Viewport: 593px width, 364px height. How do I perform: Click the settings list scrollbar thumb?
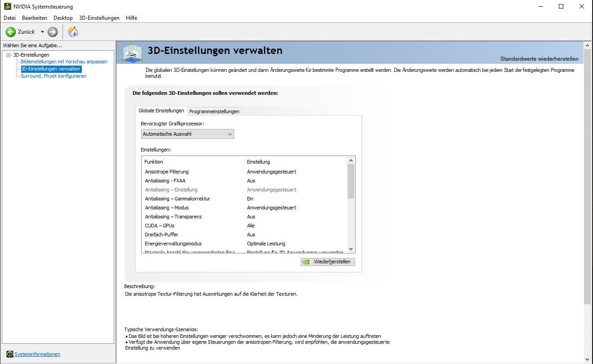(x=351, y=181)
